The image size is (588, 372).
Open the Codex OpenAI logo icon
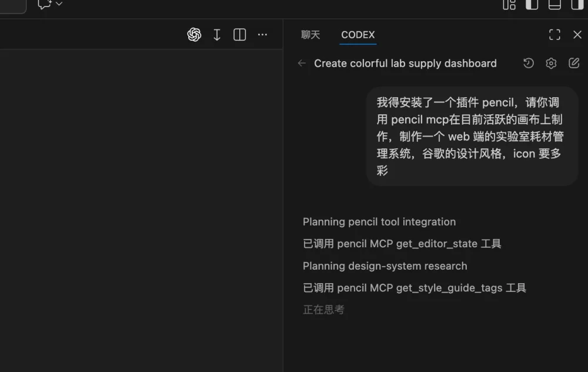[194, 35]
